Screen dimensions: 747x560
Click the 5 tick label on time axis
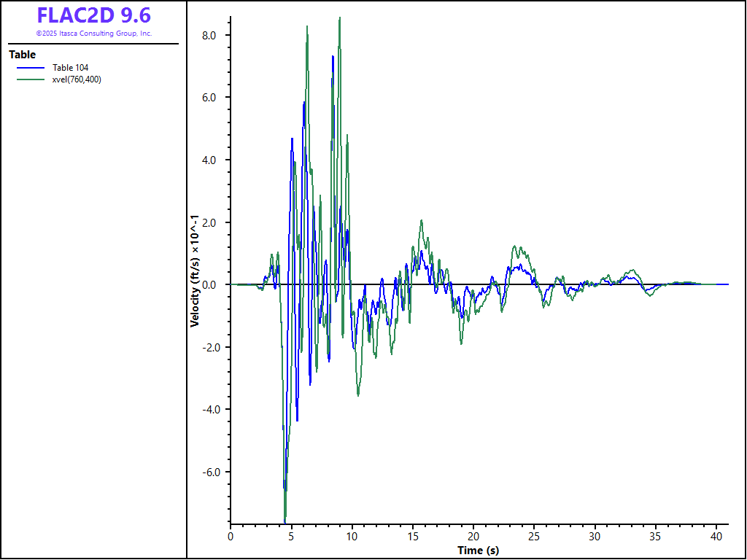pos(291,536)
